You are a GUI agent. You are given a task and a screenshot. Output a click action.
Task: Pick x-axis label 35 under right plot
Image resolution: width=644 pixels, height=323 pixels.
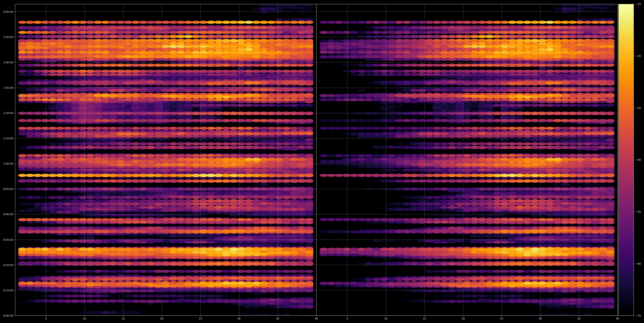(x=579, y=319)
